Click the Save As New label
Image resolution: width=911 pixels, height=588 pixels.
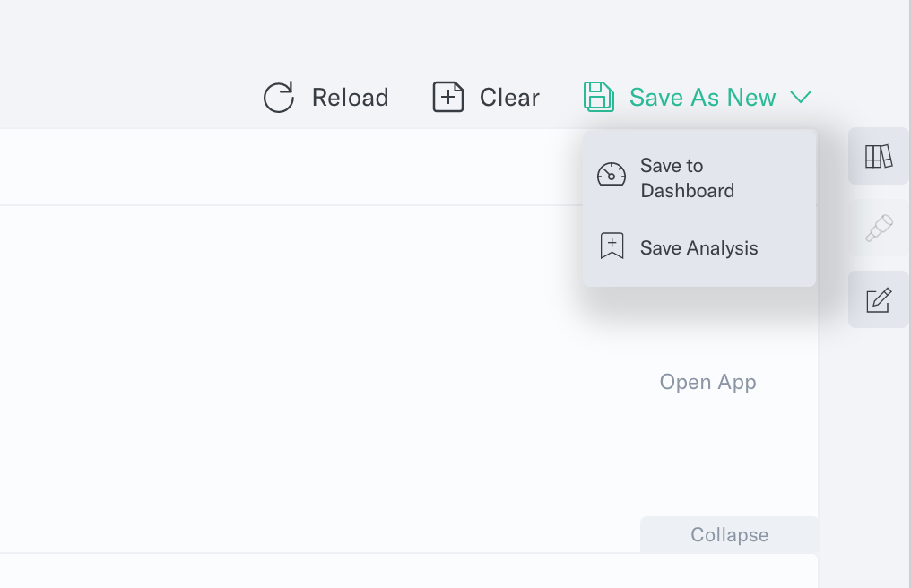[702, 98]
